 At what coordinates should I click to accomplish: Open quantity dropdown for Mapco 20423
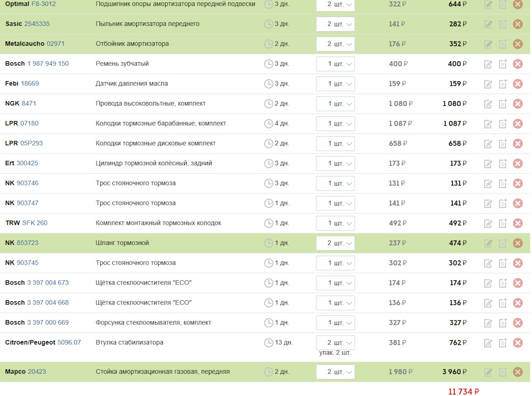click(x=335, y=372)
